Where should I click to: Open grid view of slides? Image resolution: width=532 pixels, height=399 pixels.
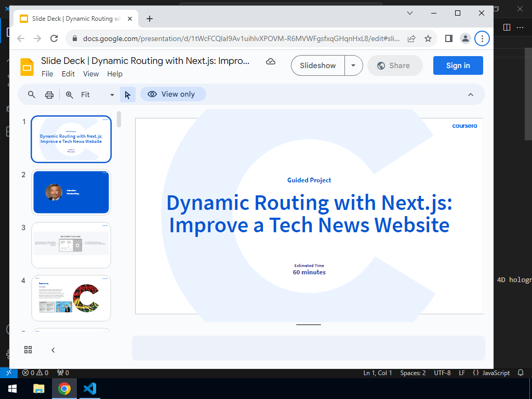click(x=28, y=350)
